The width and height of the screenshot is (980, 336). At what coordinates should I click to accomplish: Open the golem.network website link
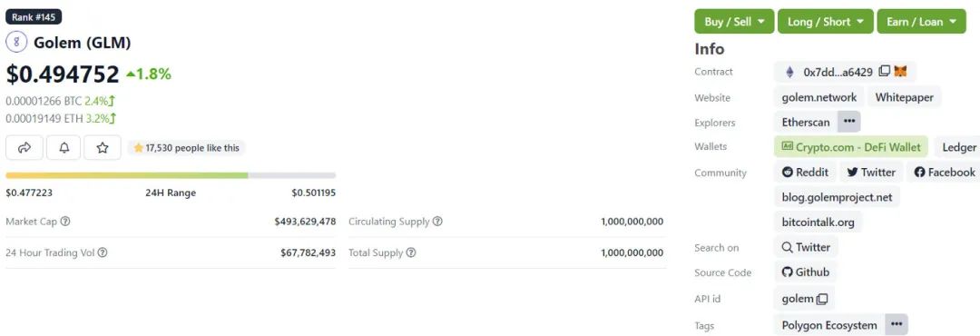click(818, 97)
